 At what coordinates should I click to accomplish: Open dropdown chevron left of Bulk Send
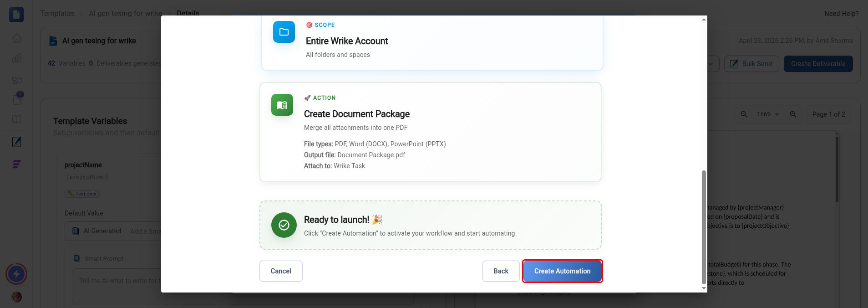711,64
